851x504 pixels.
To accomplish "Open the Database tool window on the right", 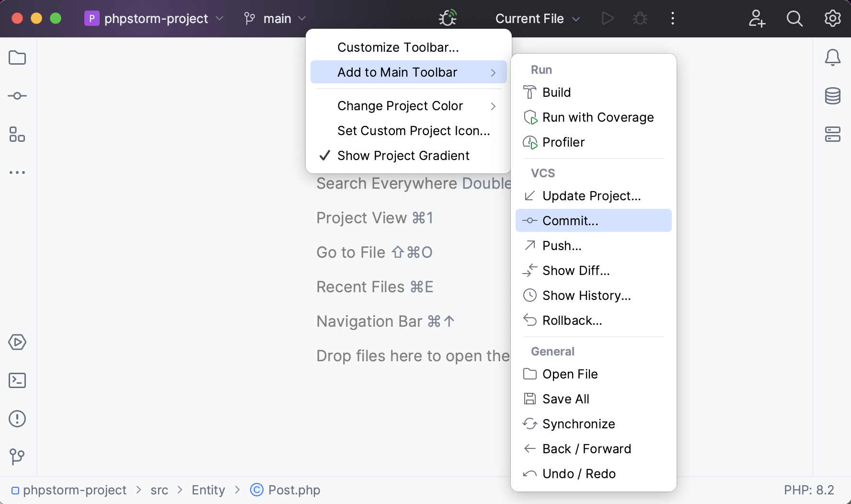I will tap(833, 96).
